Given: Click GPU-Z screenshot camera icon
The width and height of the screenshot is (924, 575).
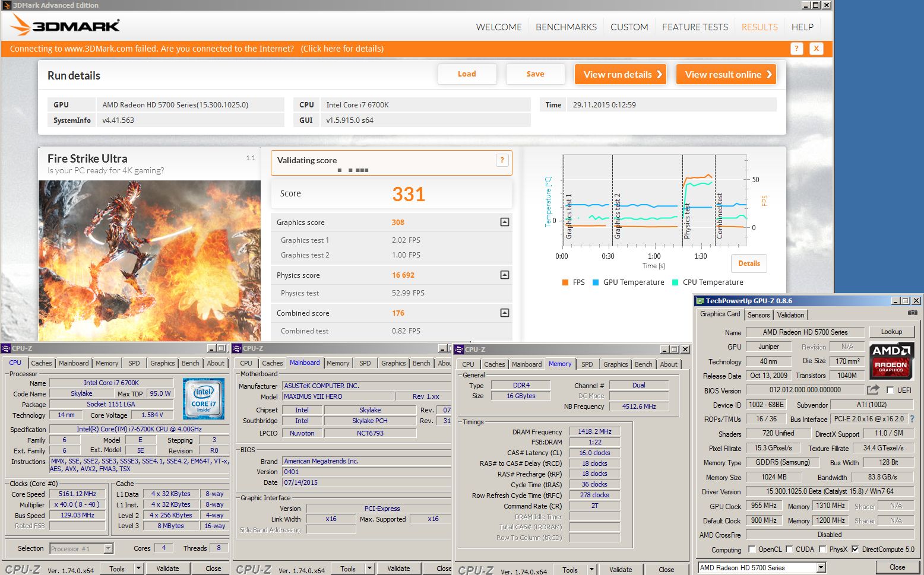Looking at the screenshot, I should [913, 313].
